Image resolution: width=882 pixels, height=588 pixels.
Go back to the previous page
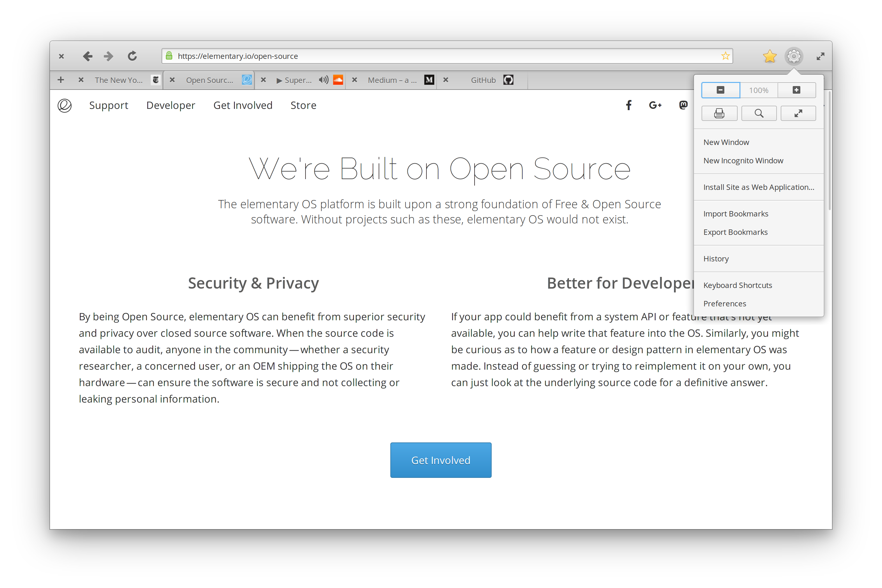click(87, 56)
